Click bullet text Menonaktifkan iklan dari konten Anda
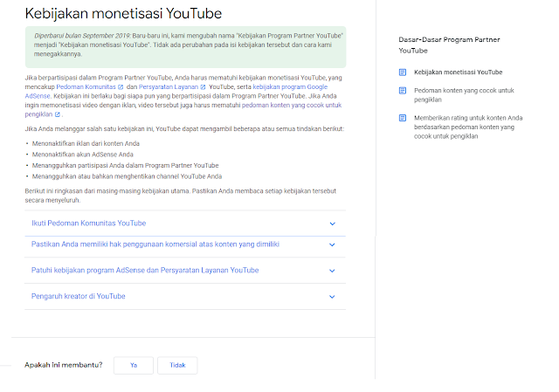Image resolution: width=559 pixels, height=392 pixels. [x=86, y=143]
